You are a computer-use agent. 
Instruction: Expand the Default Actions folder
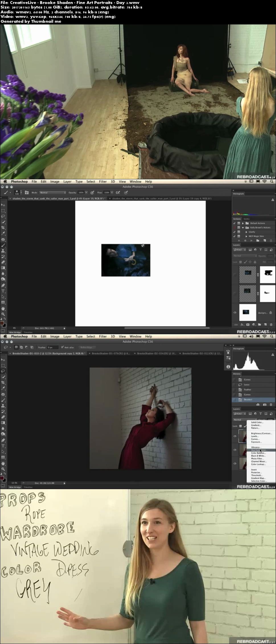click(243, 223)
